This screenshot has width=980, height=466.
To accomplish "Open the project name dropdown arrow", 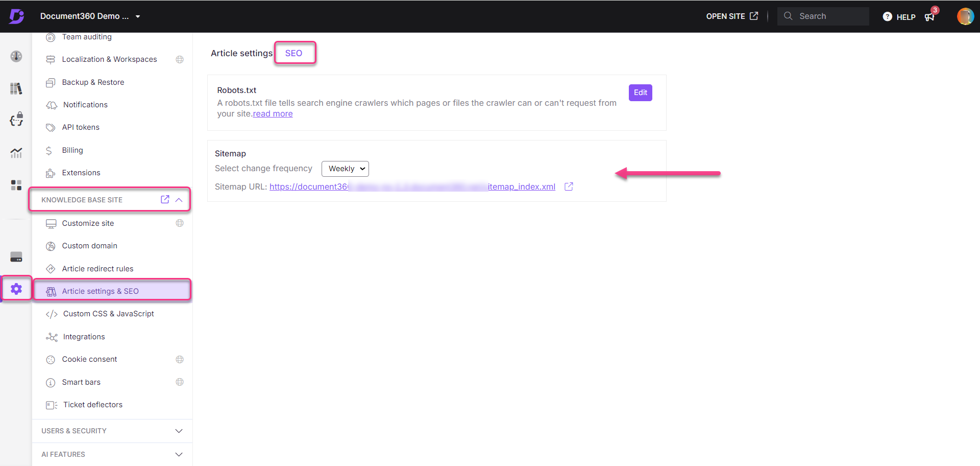I will tap(138, 16).
